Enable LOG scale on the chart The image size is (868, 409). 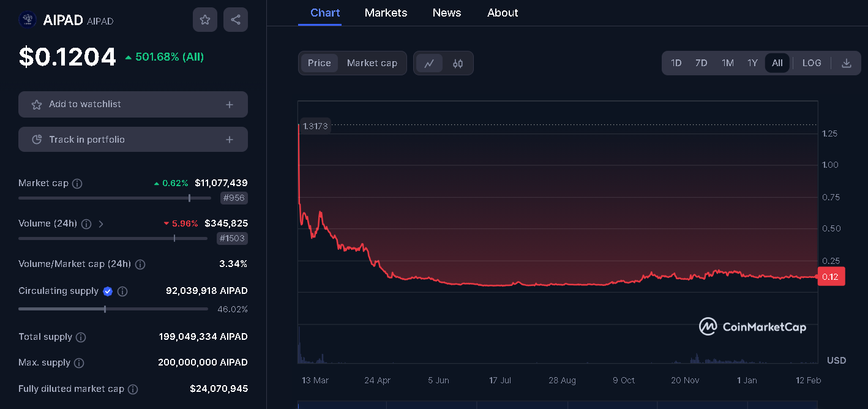[812, 62]
